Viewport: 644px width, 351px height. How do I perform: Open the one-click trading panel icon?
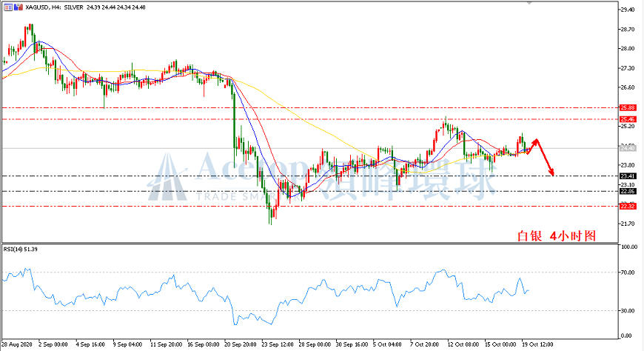click(8, 7)
